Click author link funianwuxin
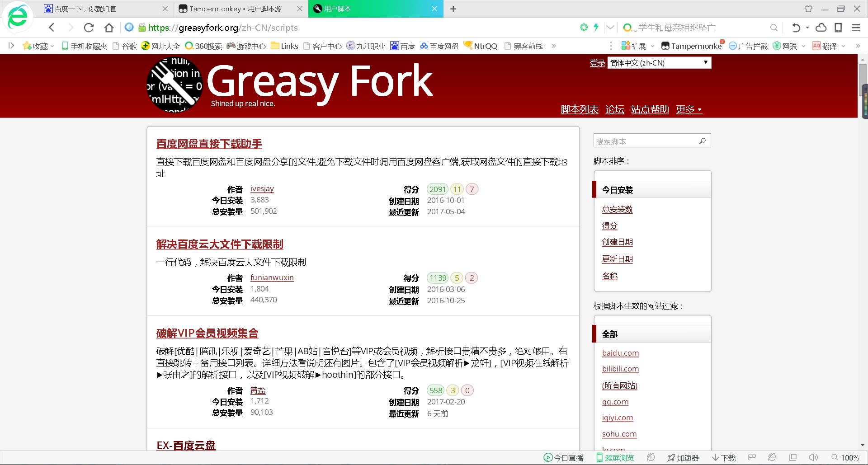This screenshot has width=868, height=465. 272,277
